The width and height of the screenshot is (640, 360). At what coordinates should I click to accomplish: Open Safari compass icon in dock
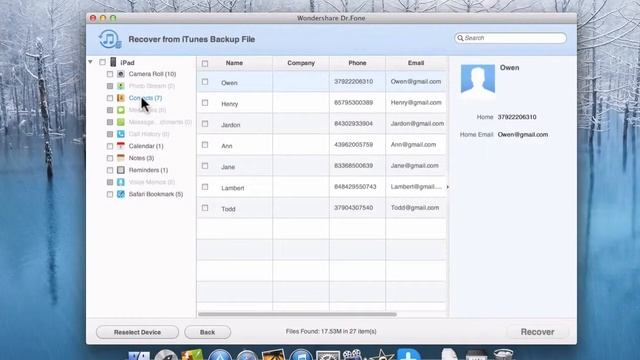247,355
